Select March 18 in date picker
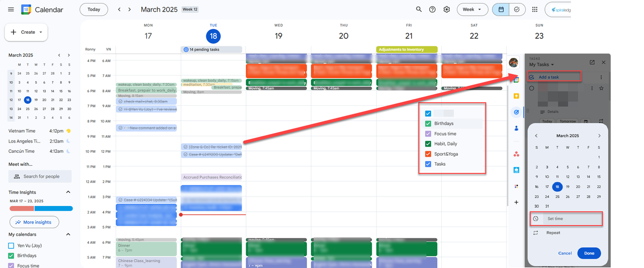 (557, 186)
